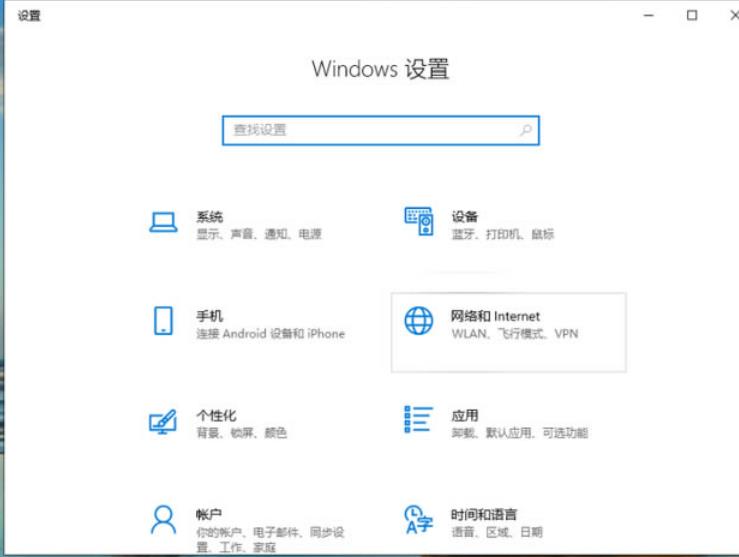
Task: Select the 手机 settings title
Action: (x=210, y=316)
